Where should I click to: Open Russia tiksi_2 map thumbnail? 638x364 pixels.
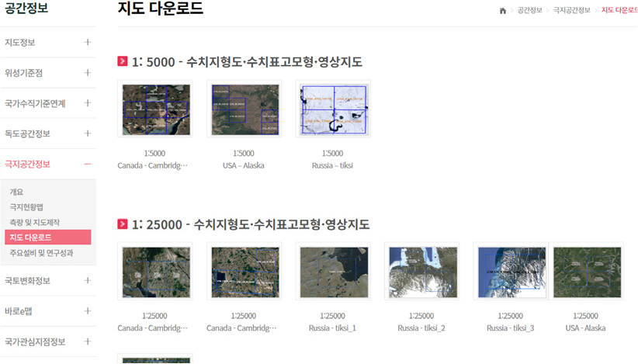coord(422,272)
